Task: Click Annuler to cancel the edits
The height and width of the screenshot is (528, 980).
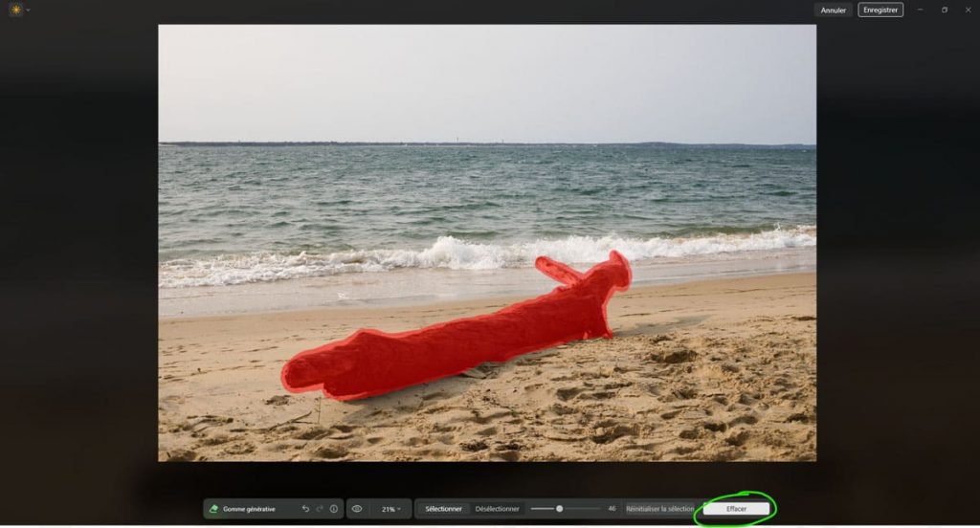Action: [x=833, y=11]
